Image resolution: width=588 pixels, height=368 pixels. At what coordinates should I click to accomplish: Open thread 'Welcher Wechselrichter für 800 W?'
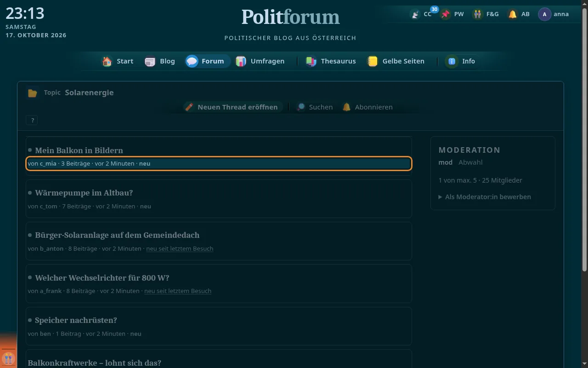point(102,278)
